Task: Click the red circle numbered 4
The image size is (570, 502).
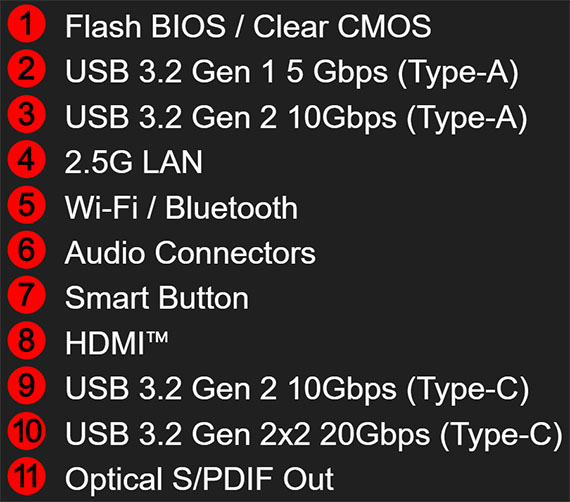Action: (x=27, y=160)
